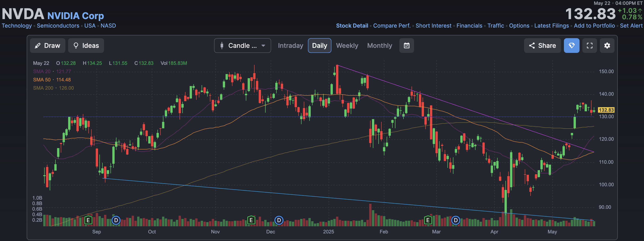Screen dimensions: 644x241
Task: Click the Vol 185.83M readout
Action: 174,63
